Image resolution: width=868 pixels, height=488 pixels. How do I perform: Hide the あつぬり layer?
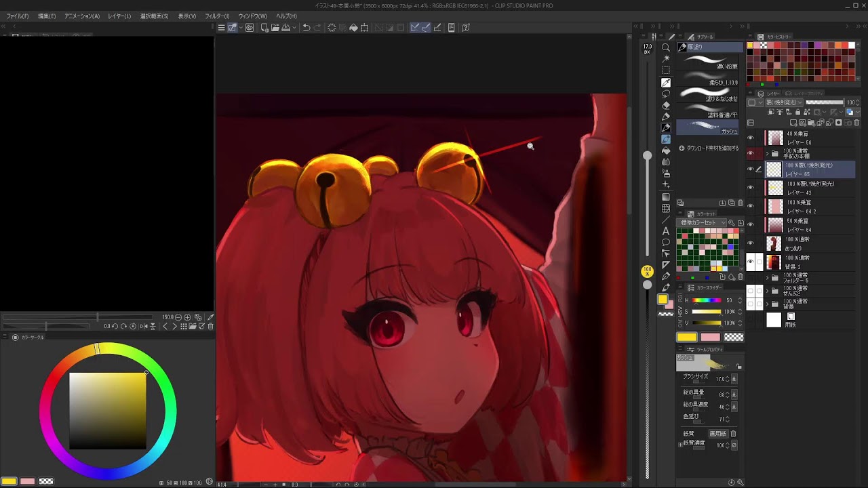(750, 243)
